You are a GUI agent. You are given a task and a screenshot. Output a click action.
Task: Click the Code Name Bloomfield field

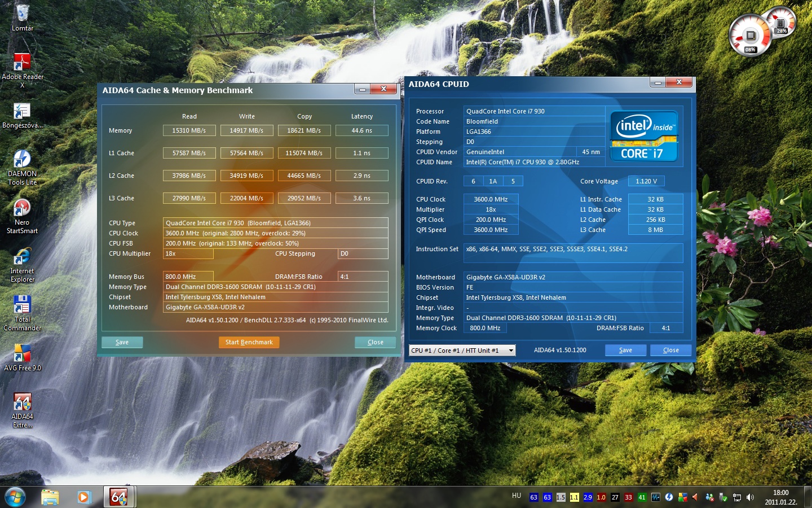(x=534, y=121)
